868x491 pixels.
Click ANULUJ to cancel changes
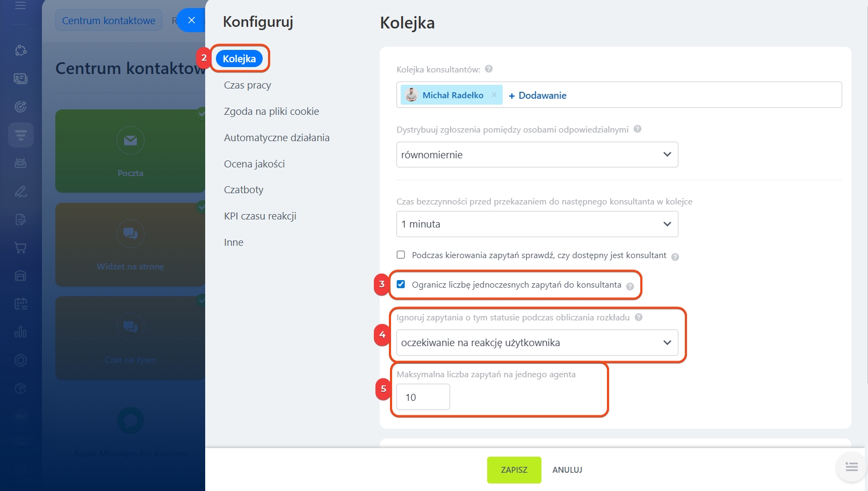[x=567, y=470]
